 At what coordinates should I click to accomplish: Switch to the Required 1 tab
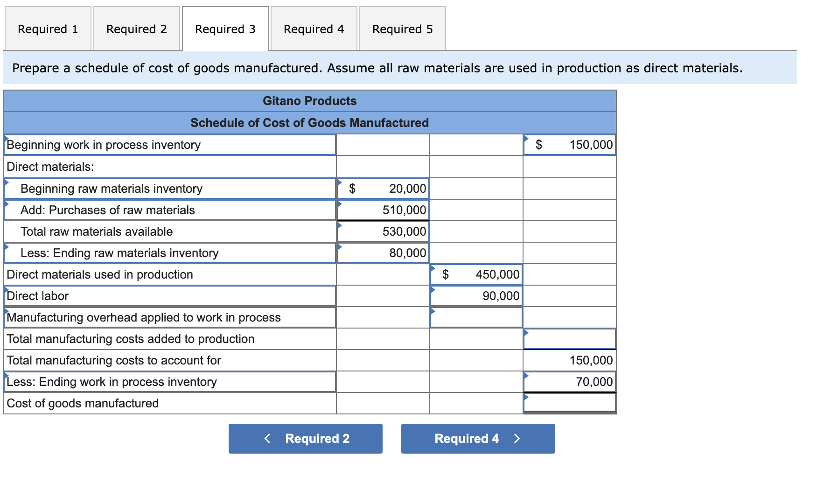tap(48, 28)
